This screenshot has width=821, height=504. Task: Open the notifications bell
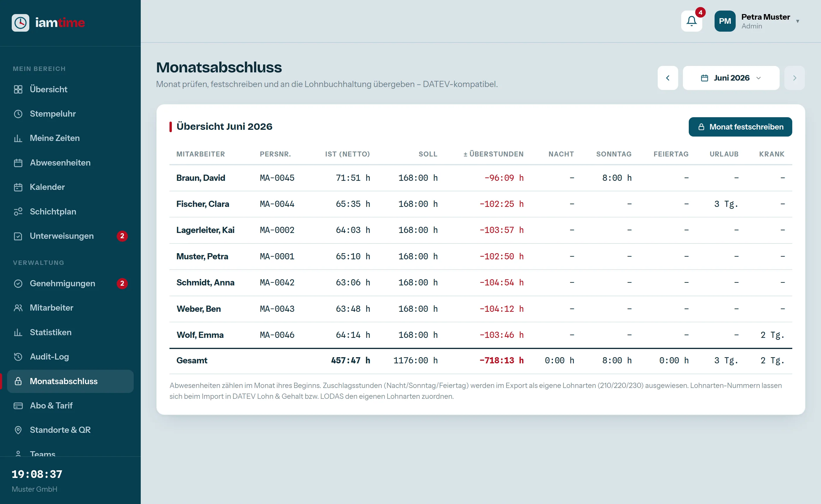[x=692, y=21]
